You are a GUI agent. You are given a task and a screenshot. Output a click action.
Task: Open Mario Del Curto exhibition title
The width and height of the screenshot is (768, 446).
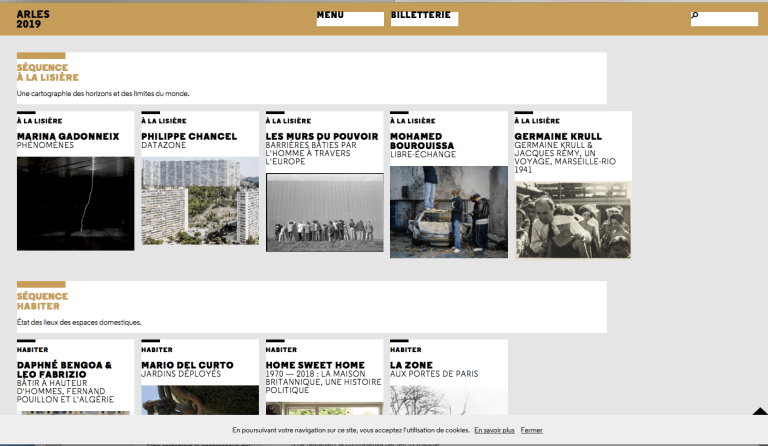click(187, 365)
